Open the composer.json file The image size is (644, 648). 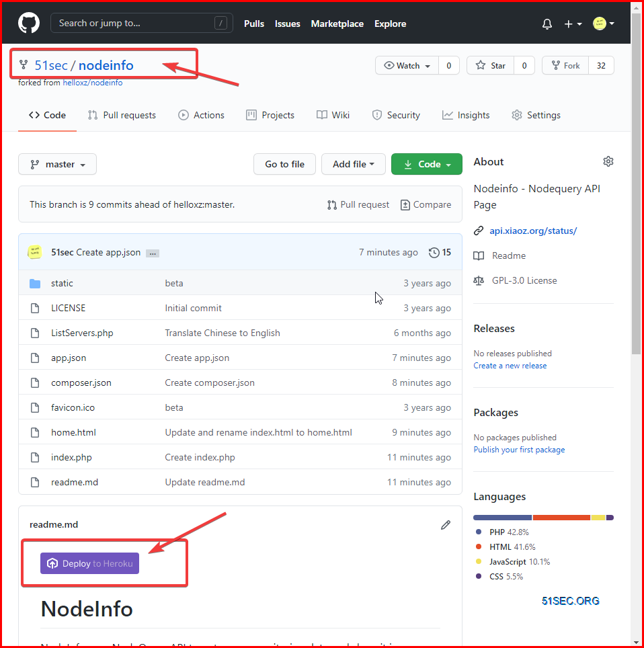coord(81,382)
